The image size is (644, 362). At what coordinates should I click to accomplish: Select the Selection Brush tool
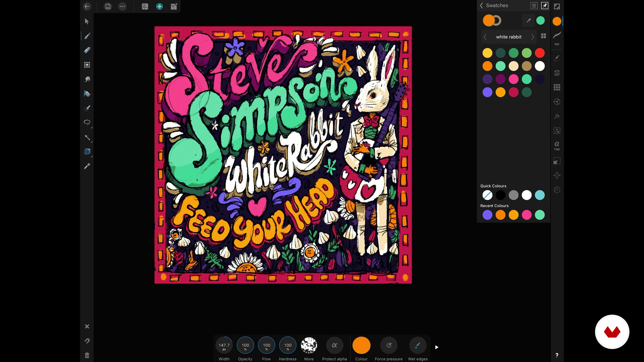pos(87,137)
